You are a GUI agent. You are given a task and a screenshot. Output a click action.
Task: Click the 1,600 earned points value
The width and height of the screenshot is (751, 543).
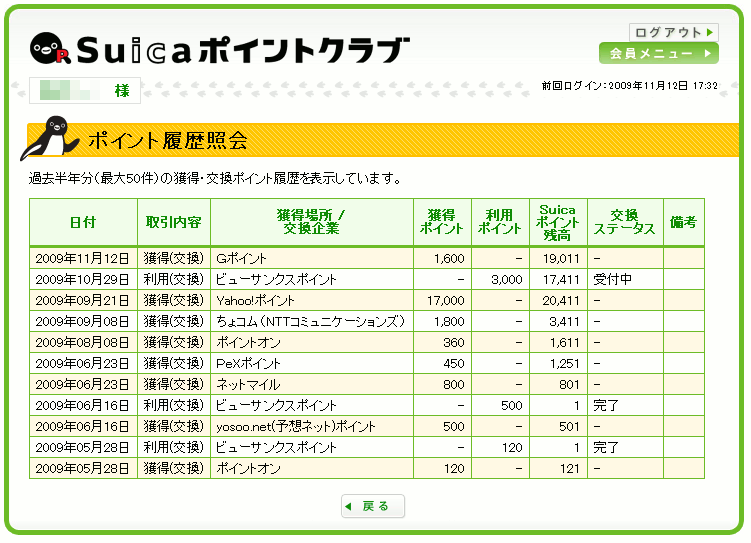pyautogui.click(x=449, y=259)
